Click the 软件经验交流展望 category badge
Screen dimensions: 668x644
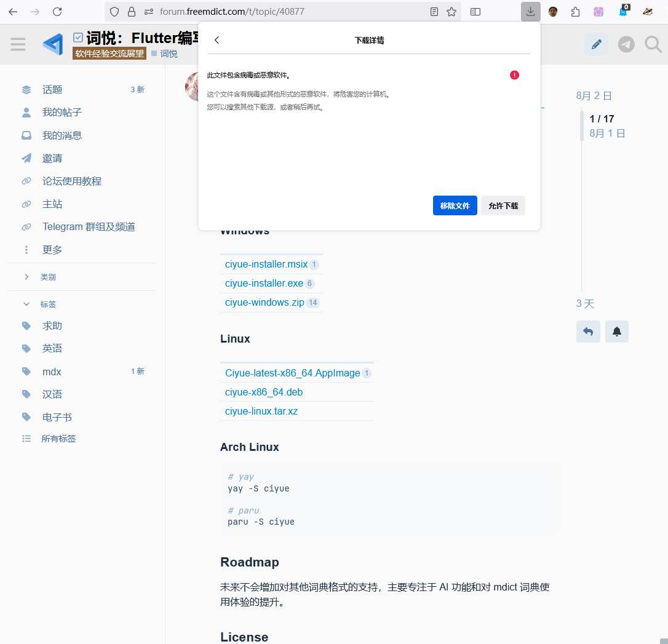tap(109, 54)
